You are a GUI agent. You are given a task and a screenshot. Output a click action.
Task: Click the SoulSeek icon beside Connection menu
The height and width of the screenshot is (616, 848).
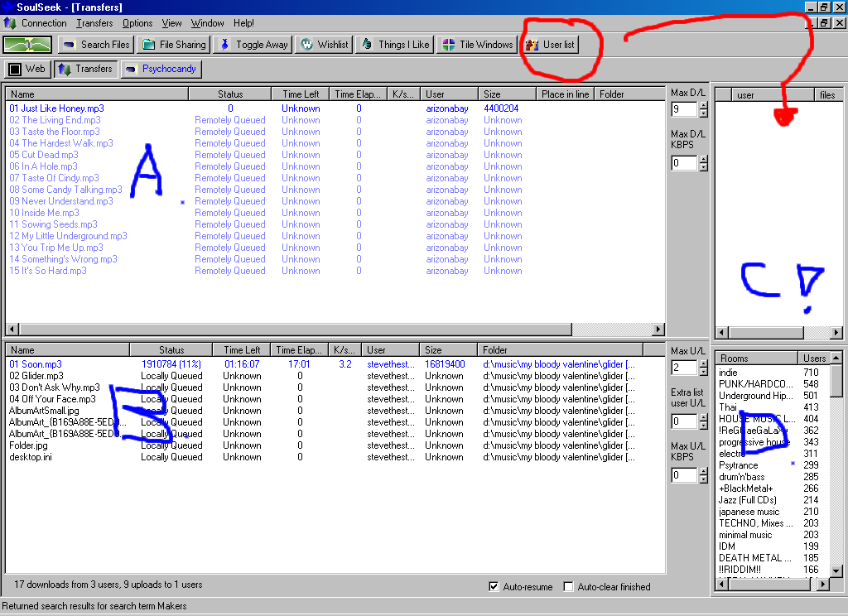pyautogui.click(x=10, y=23)
